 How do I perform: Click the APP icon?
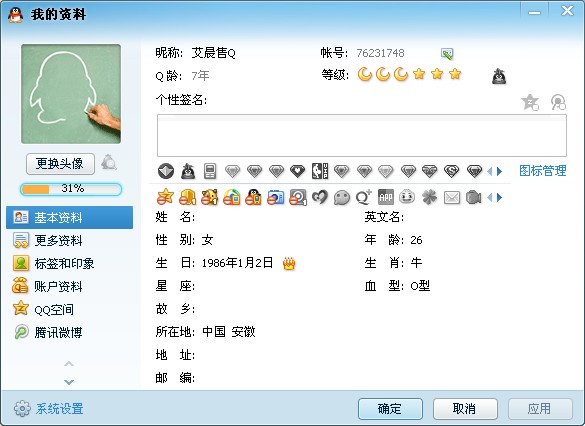386,197
